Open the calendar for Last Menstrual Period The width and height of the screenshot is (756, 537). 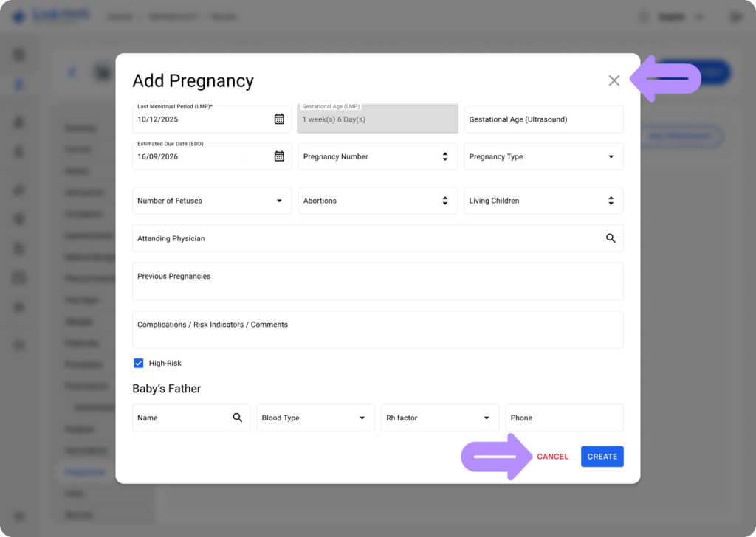point(279,118)
